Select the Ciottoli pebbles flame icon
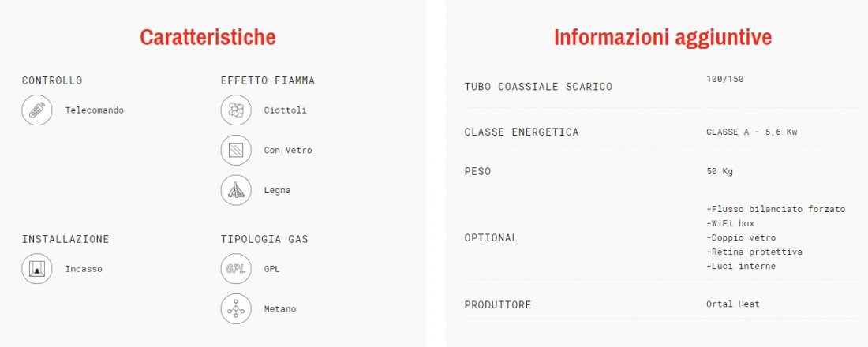Image resolution: width=868 pixels, height=347 pixels. [x=236, y=110]
